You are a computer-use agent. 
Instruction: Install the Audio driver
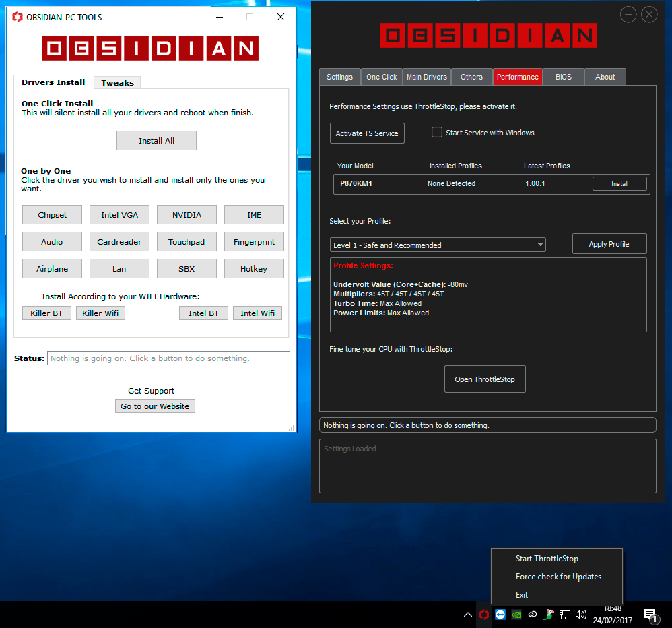point(52,241)
